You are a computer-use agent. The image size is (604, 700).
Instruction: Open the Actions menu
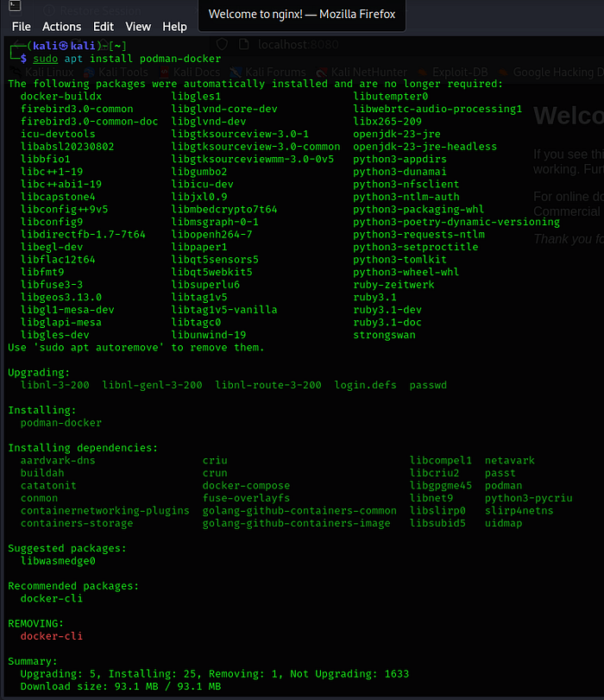(x=61, y=27)
